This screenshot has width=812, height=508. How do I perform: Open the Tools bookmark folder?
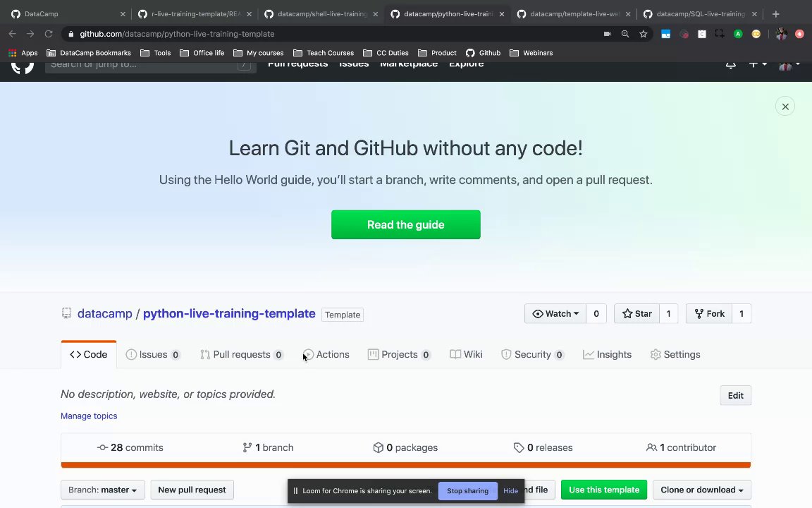pos(155,53)
